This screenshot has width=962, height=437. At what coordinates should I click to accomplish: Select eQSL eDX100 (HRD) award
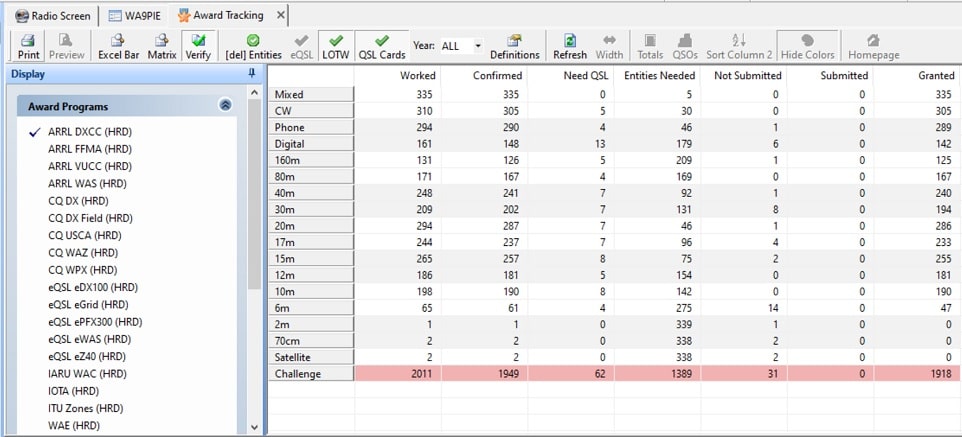pos(93,287)
